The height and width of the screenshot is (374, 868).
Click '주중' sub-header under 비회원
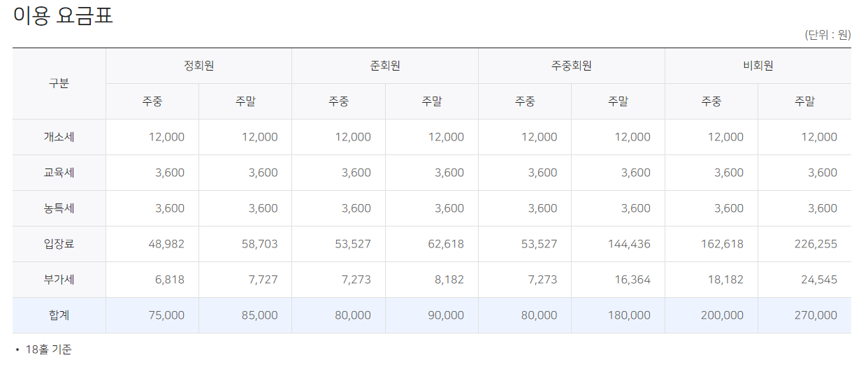pyautogui.click(x=711, y=101)
